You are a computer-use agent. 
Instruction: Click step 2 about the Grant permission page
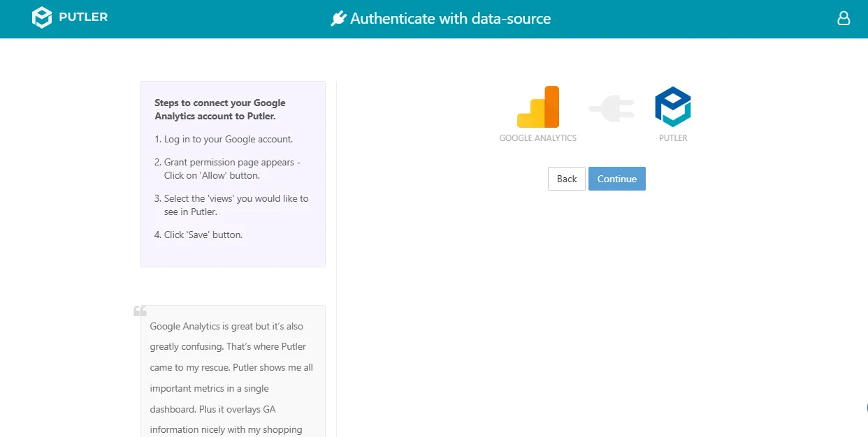click(228, 169)
